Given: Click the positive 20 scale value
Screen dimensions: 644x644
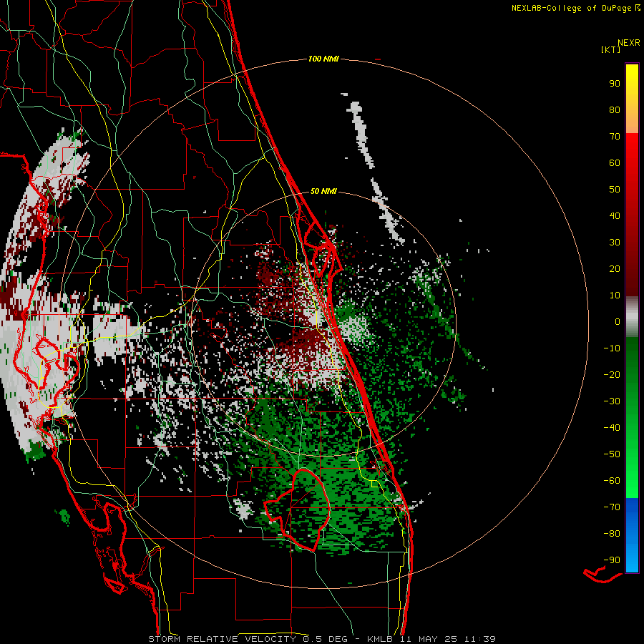Looking at the screenshot, I should click(615, 269).
